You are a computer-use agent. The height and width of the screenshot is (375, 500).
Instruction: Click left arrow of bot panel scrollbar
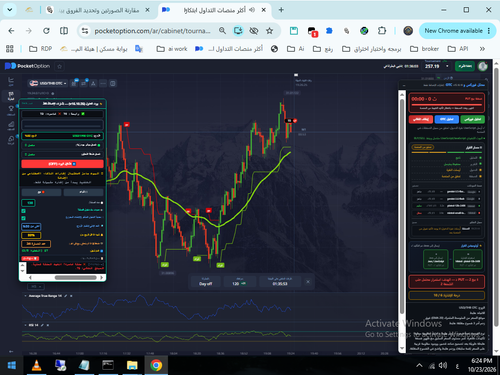click(30, 277)
